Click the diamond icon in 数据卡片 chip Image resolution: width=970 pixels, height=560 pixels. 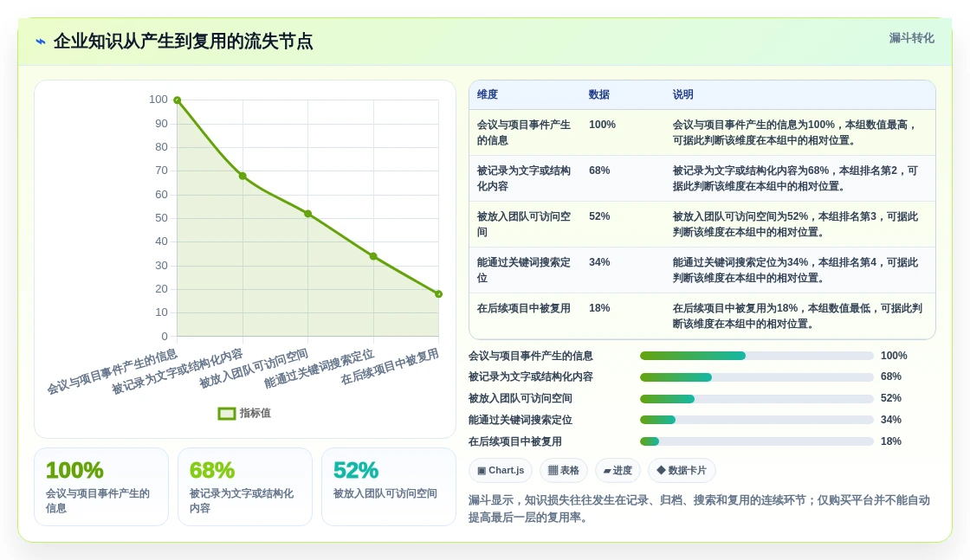click(661, 470)
